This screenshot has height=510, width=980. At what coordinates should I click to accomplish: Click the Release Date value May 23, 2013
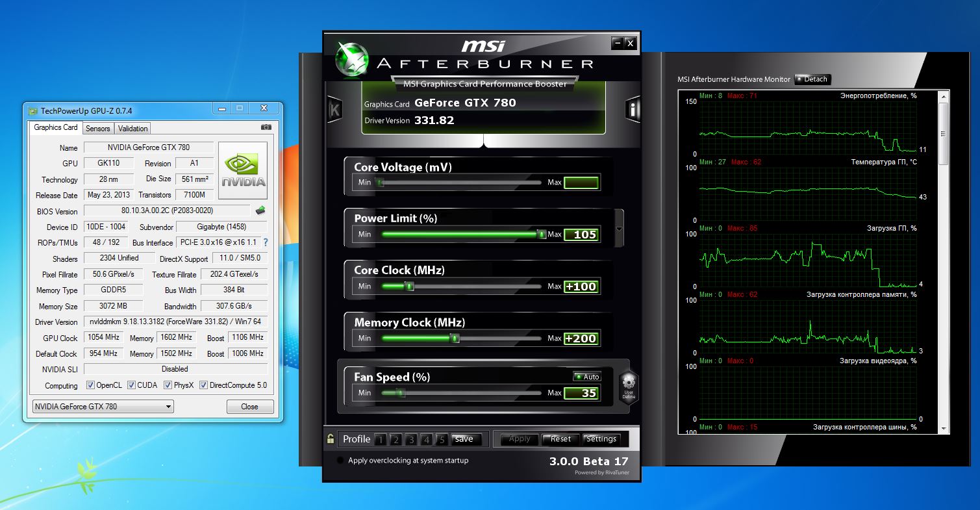[x=108, y=195]
